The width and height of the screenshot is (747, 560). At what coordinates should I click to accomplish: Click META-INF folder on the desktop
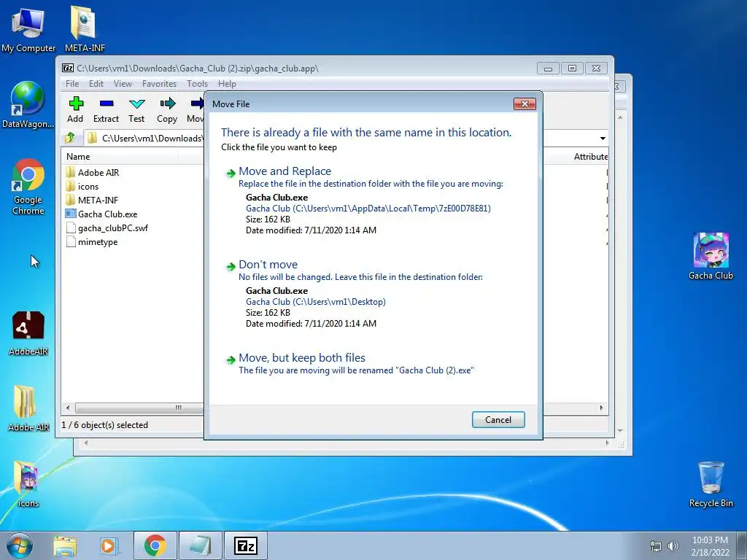(x=85, y=29)
